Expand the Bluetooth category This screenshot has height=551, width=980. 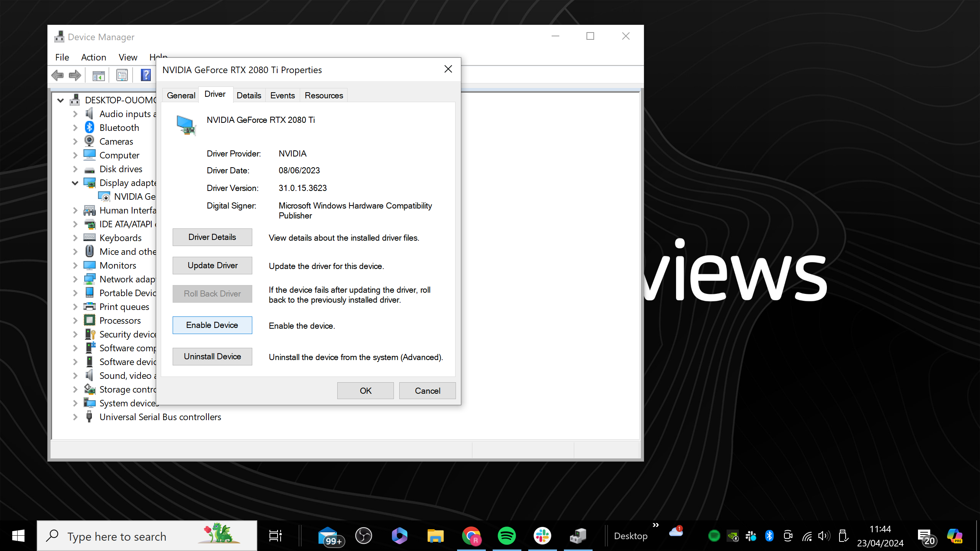[x=75, y=128]
